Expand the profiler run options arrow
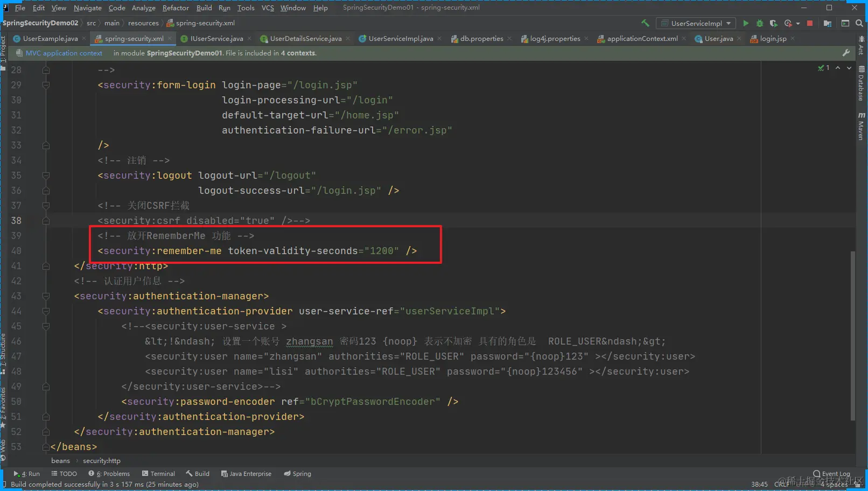This screenshot has height=491, width=868. (797, 23)
